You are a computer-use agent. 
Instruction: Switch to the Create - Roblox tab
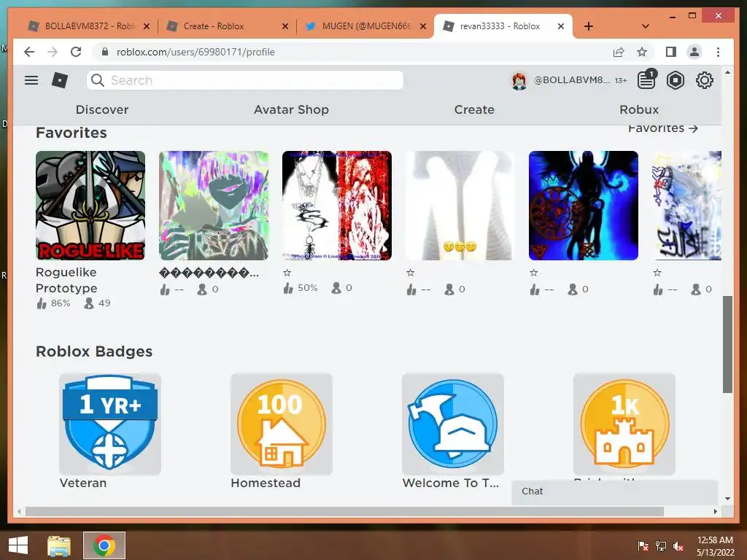tap(226, 26)
